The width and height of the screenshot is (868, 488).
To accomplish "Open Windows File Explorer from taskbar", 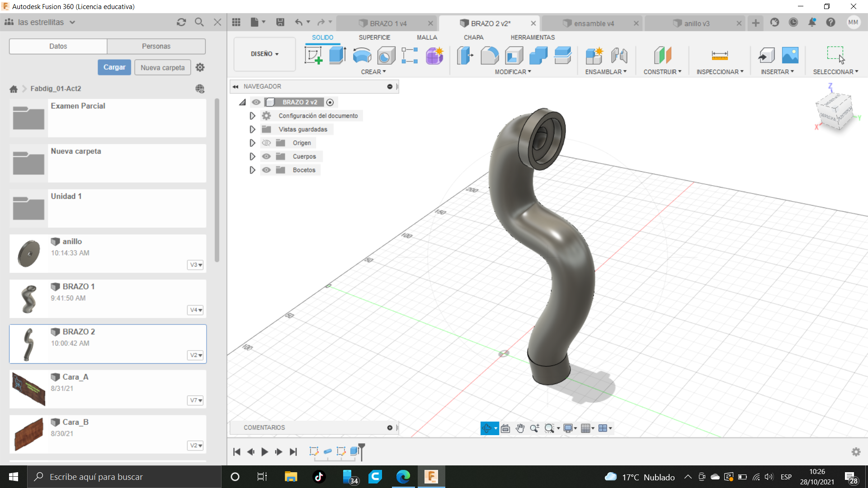I will coord(290,477).
